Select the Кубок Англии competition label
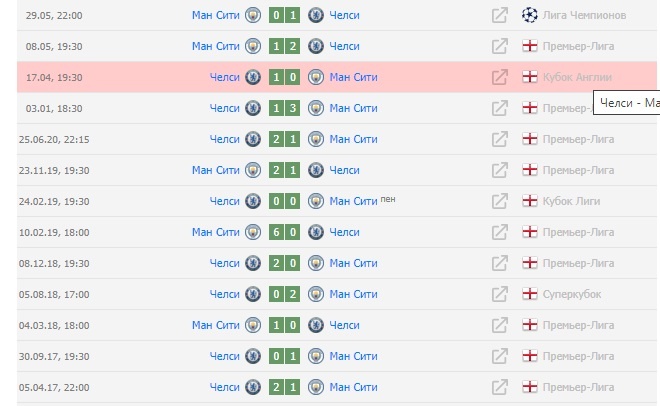Viewport: 660px width, 406px height. tap(577, 77)
